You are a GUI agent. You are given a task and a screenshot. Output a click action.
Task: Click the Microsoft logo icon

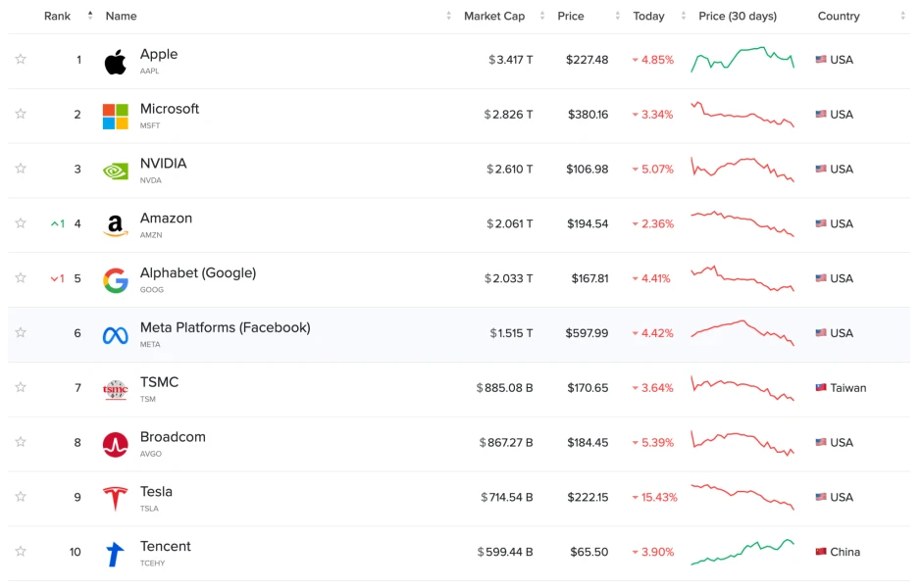coord(115,117)
